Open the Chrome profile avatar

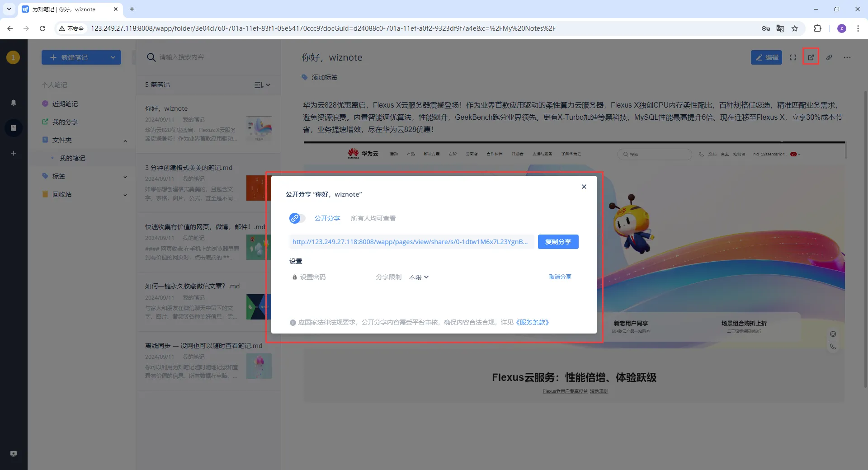pos(842,28)
